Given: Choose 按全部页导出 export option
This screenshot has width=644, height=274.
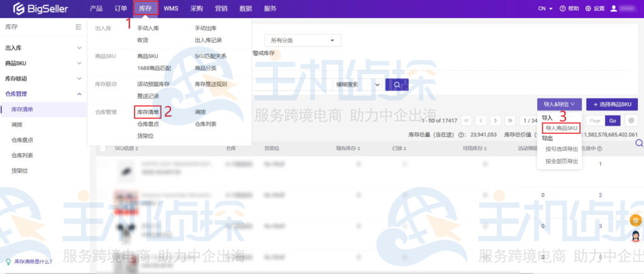Looking at the screenshot, I should click(x=562, y=162).
